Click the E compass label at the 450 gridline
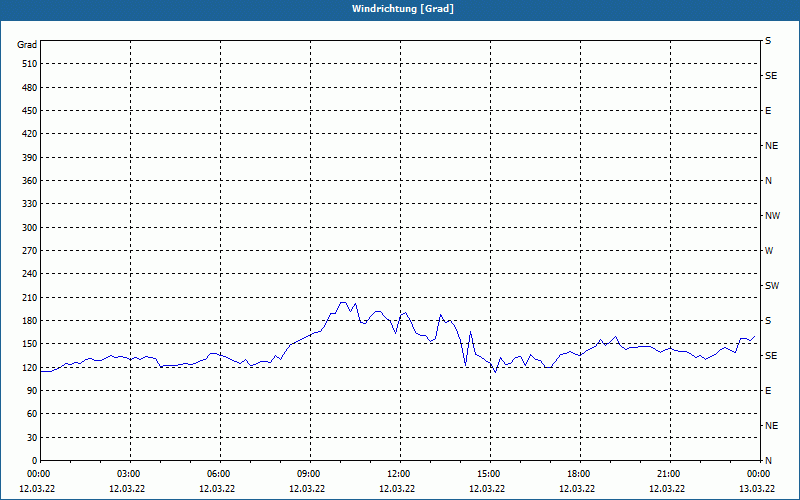800x500 pixels. (x=768, y=111)
